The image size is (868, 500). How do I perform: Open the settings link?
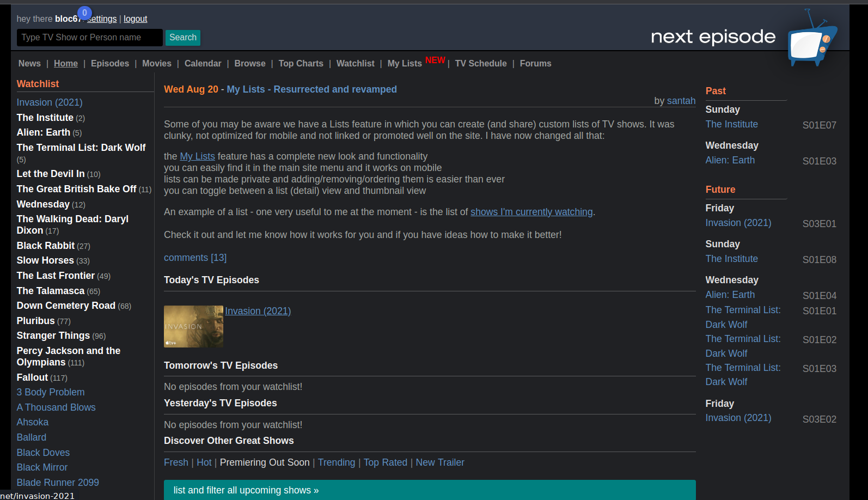tap(102, 19)
